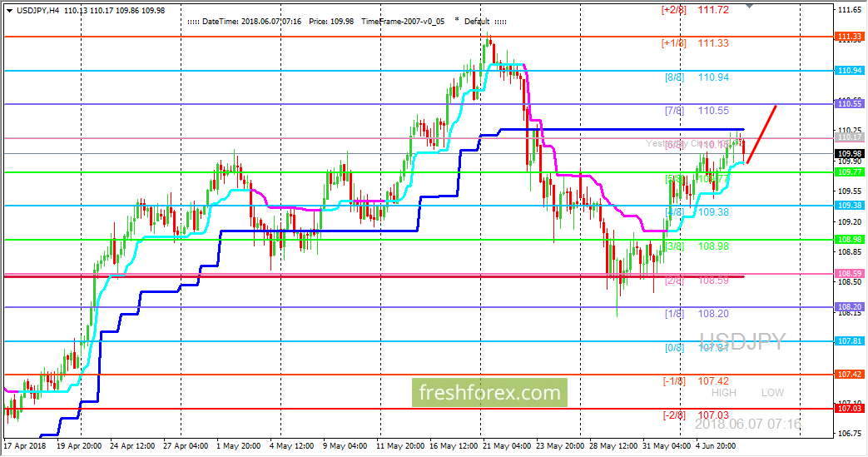This screenshot has width=868, height=457.
Task: Click the 4 Jun 20:00 time label
Action: pyautogui.click(x=715, y=446)
